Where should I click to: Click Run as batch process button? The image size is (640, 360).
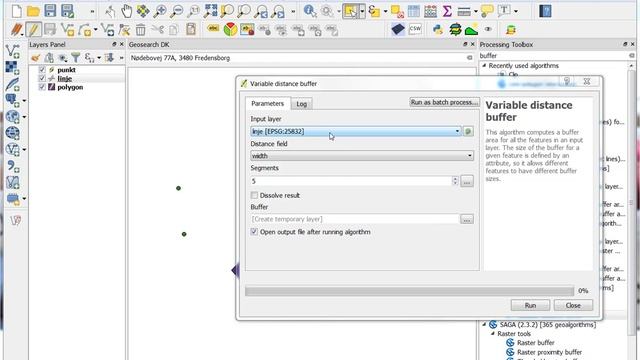(x=444, y=102)
